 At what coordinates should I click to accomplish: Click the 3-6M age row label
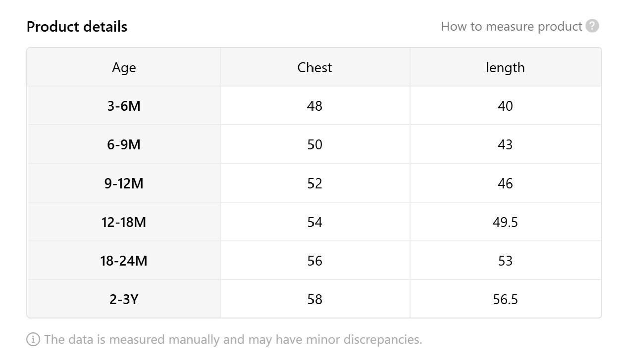click(x=124, y=106)
